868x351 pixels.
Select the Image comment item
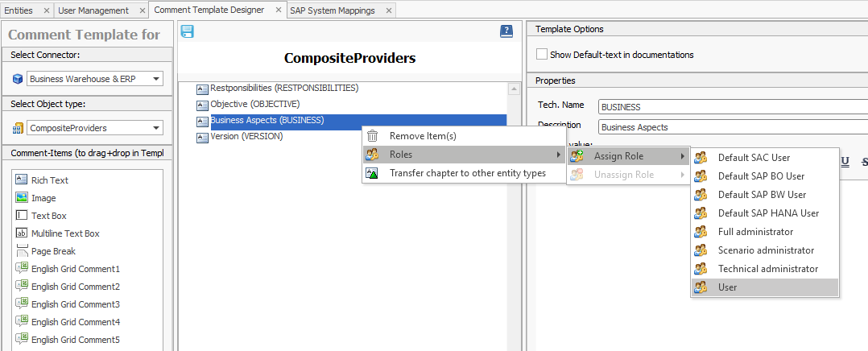pos(42,198)
